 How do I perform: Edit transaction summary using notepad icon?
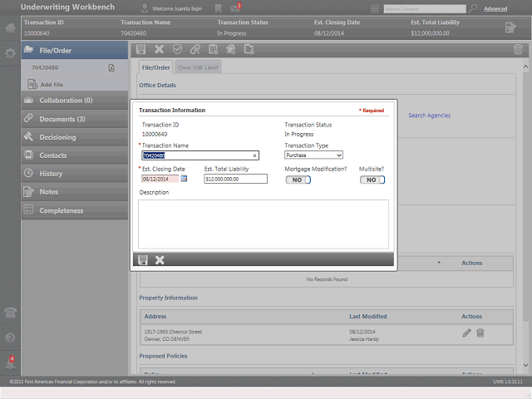click(510, 27)
